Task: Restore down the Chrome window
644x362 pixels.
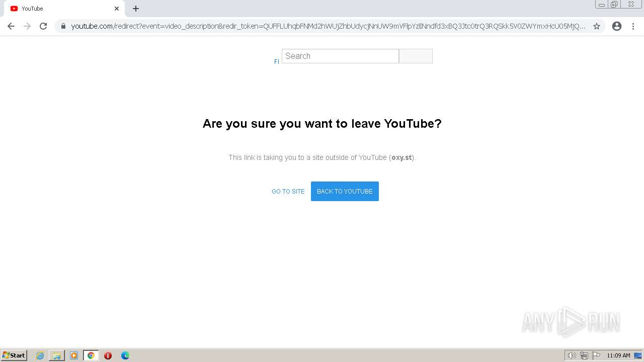Action: 614,5
